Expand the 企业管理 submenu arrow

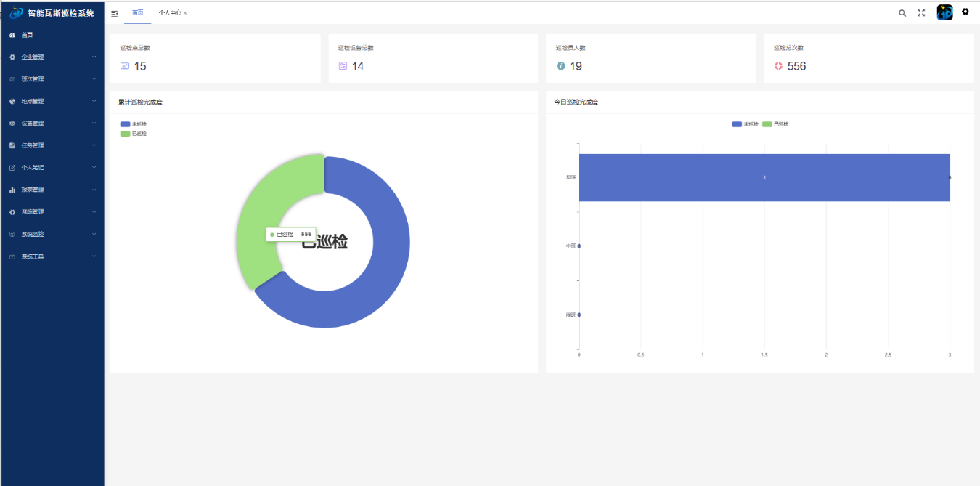(x=94, y=57)
